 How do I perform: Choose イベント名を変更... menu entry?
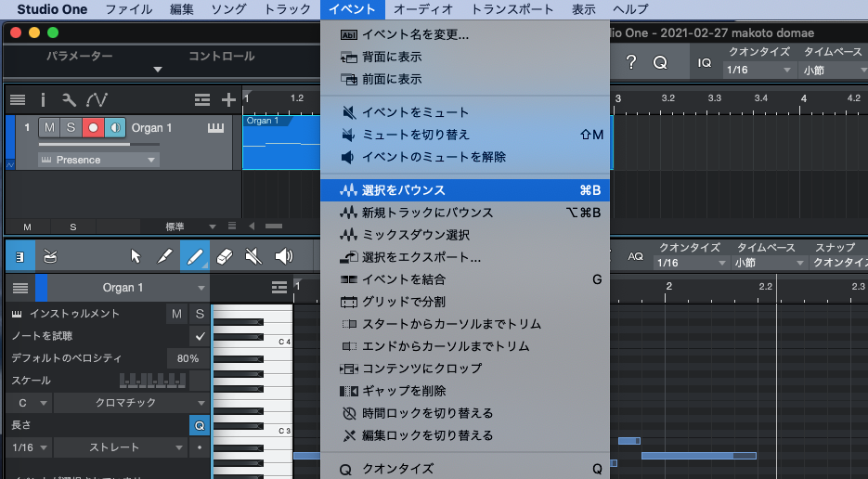click(465, 35)
